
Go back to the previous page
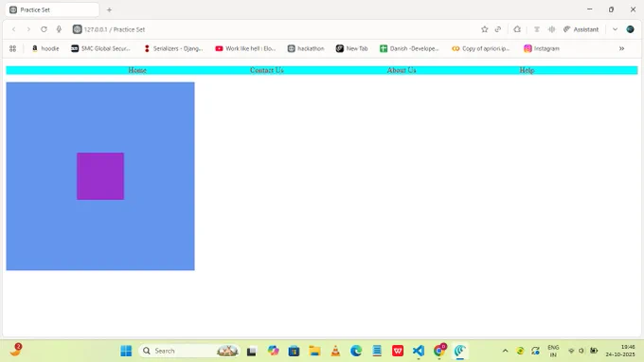[x=14, y=29]
